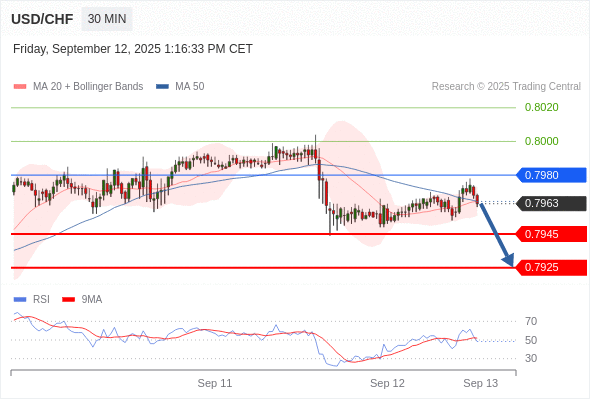Click the Sep 12 date axis label

pos(387,383)
